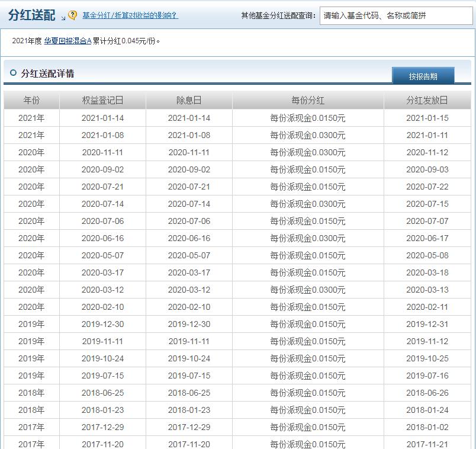Screen dimensions: 476x449
Task: Select payout date 2020-03-13 cell
Action: coord(427,290)
